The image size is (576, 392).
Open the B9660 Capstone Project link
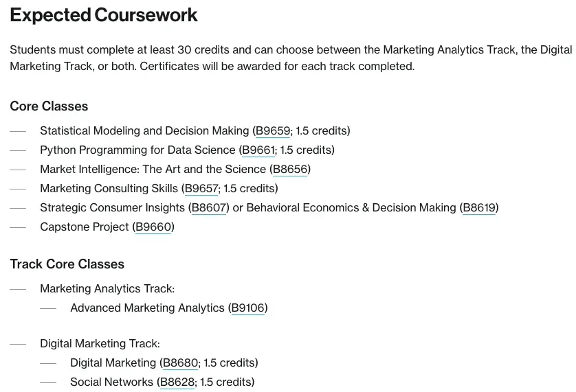(x=153, y=227)
